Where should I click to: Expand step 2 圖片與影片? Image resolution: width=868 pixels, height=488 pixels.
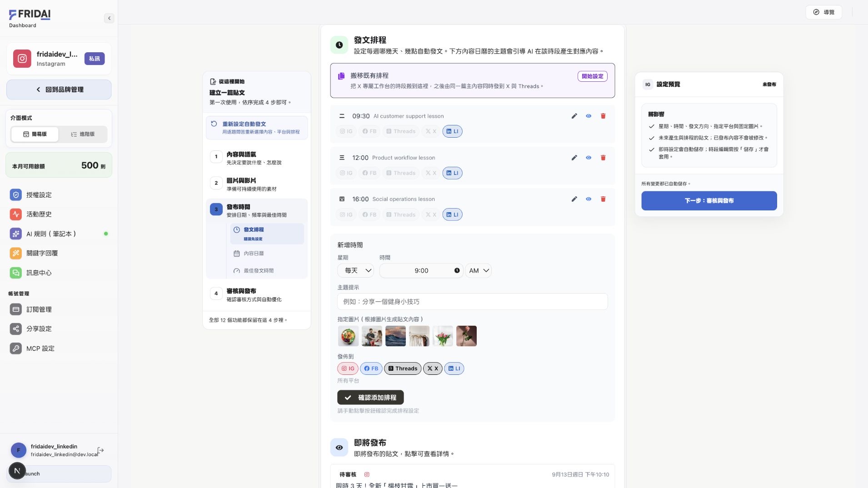coord(257,184)
